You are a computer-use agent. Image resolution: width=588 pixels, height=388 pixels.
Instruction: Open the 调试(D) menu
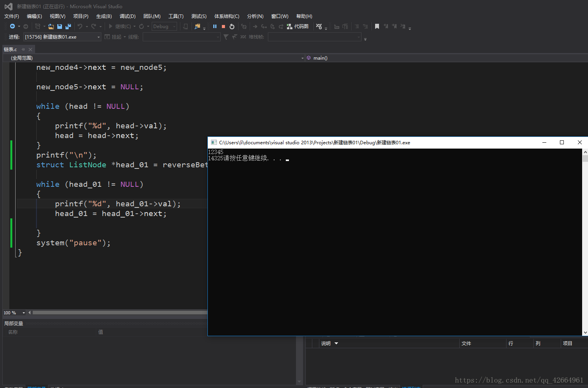coord(128,16)
